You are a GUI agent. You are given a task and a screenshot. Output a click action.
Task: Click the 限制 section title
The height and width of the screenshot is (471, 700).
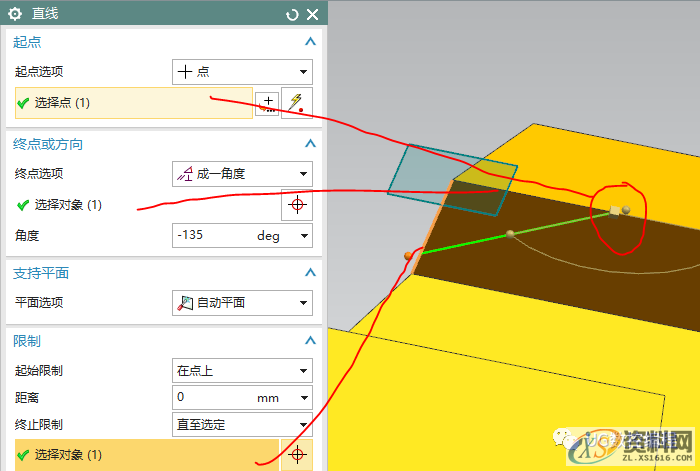[27, 341]
